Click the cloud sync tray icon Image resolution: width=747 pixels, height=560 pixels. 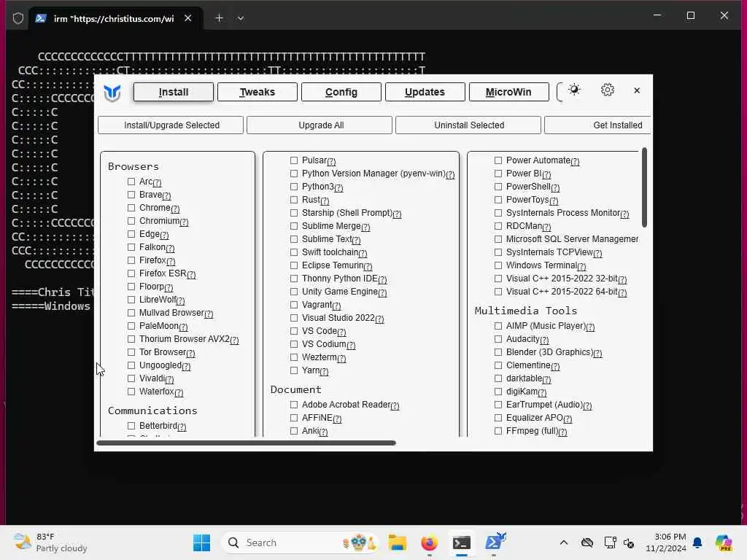(587, 542)
